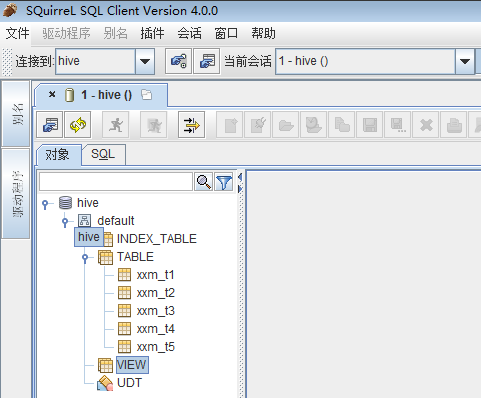The image size is (481, 398).
Task: Click the UDT icon in tree
Action: tap(105, 383)
